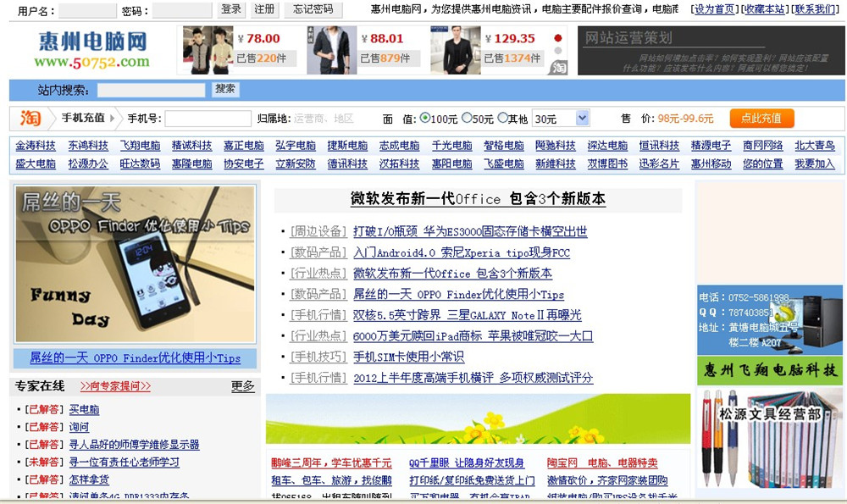This screenshot has height=504, width=847.
Task: Click 更多 in the 专家在线 section
Action: point(242,386)
